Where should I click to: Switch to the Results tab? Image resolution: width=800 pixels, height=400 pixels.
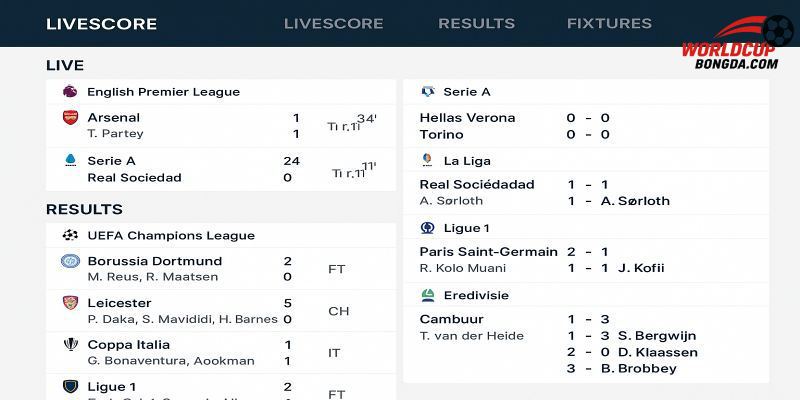pos(477,23)
